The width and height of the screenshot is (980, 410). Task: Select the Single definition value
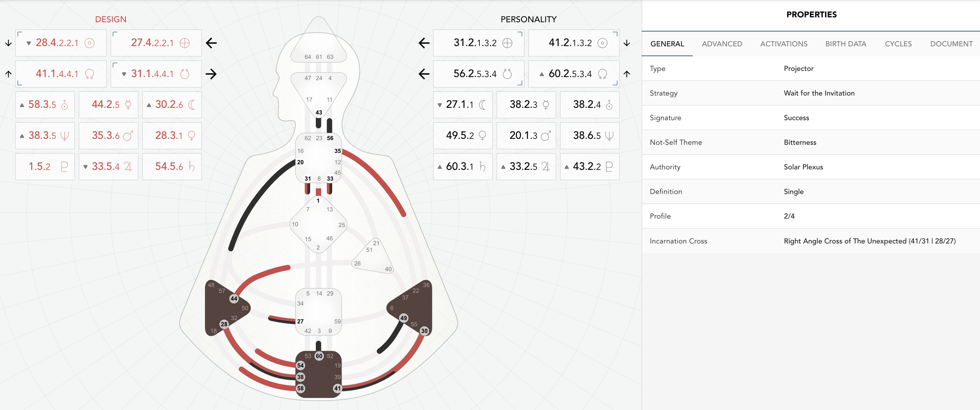(x=793, y=192)
